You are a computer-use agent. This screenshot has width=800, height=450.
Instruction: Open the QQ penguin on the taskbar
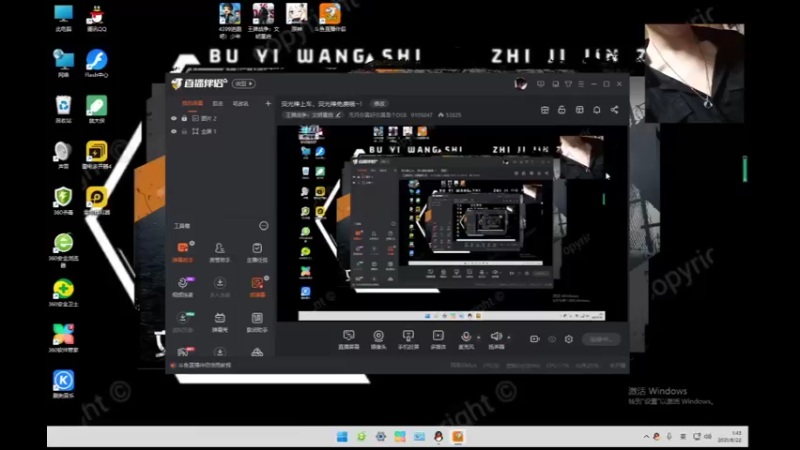pyautogui.click(x=438, y=437)
